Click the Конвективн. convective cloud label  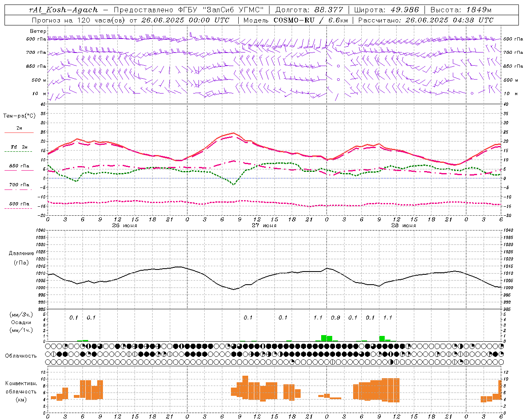pos(21,383)
